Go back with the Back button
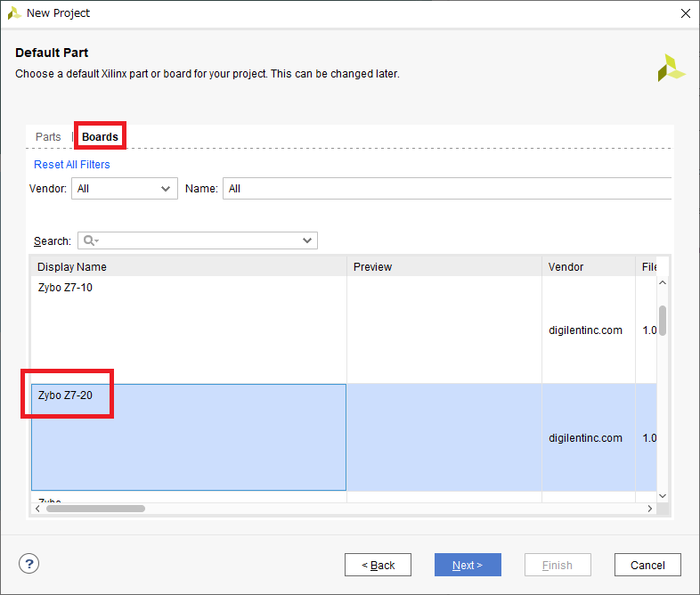The height and width of the screenshot is (595, 700). pyautogui.click(x=378, y=565)
